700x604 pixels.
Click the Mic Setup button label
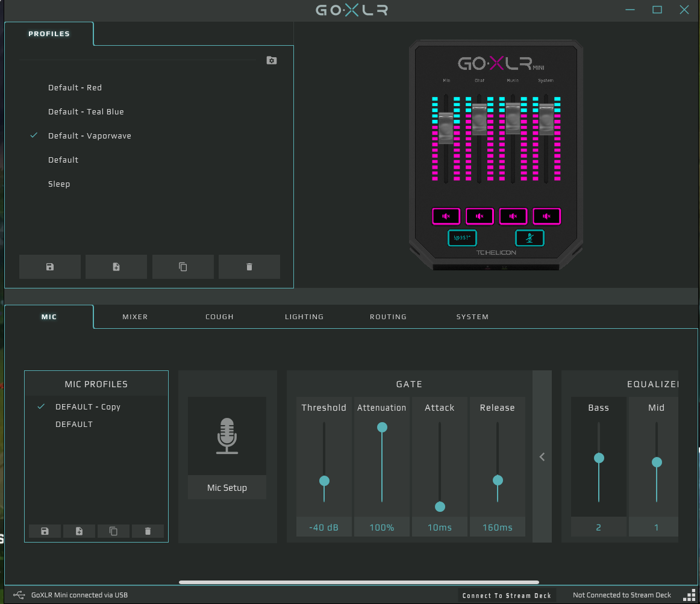pos(227,488)
